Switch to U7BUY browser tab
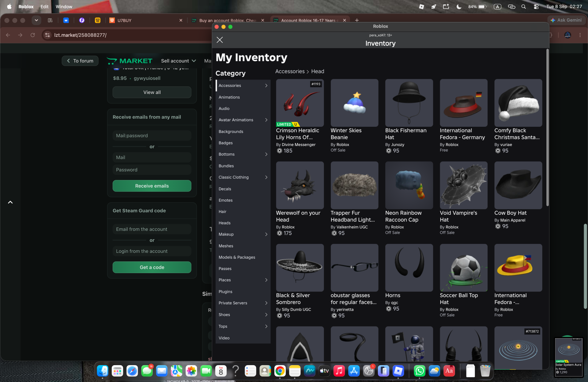588x382 pixels. pyautogui.click(x=146, y=20)
